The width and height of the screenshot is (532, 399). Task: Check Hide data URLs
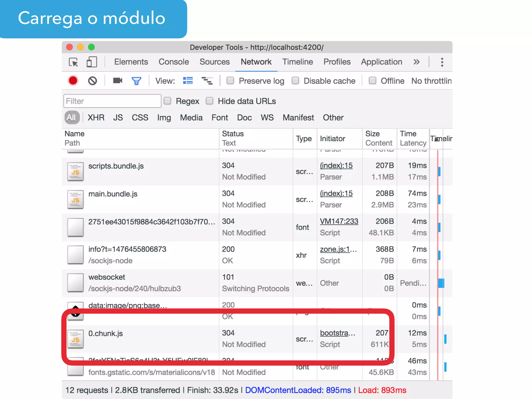pos(209,101)
